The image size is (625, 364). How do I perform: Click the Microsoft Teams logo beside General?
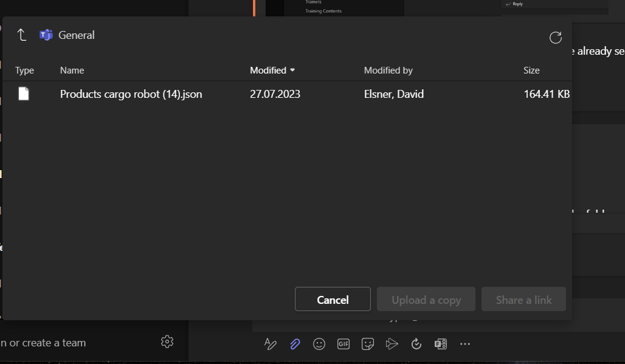tap(46, 35)
